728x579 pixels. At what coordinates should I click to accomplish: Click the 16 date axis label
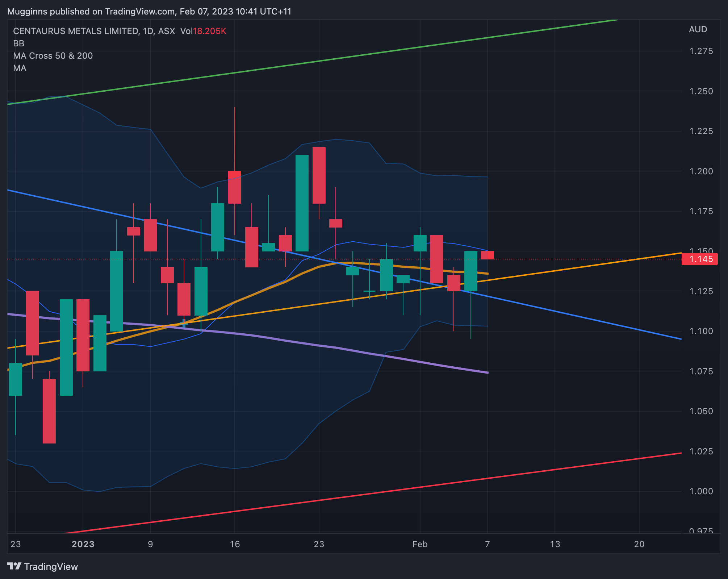pyautogui.click(x=235, y=544)
